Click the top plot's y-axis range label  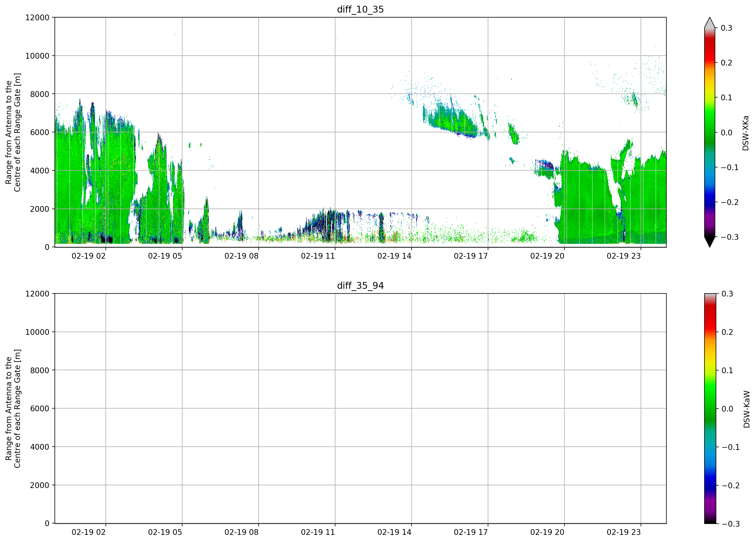13,132
